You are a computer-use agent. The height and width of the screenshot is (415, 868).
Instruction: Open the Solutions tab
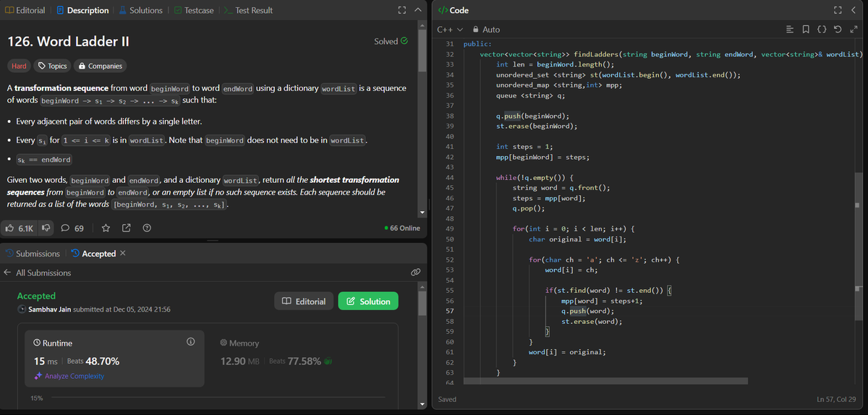140,10
